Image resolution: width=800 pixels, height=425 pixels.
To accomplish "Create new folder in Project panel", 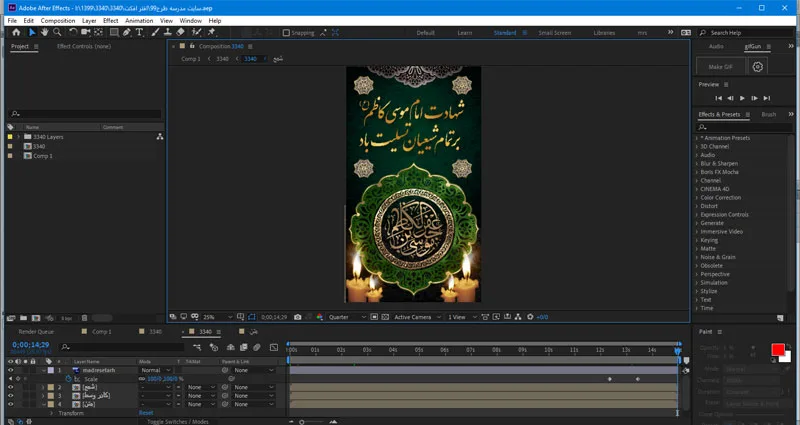I will coord(23,318).
